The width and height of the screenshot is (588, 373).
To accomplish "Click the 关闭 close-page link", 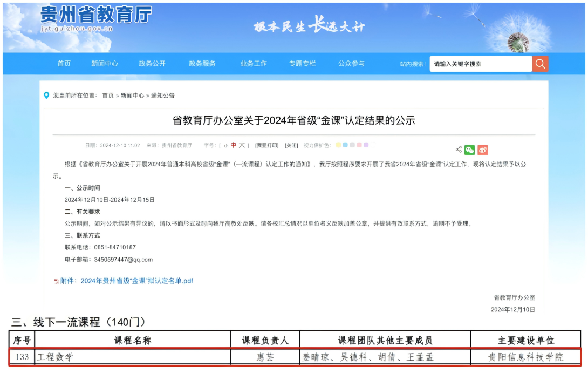I will [x=291, y=146].
